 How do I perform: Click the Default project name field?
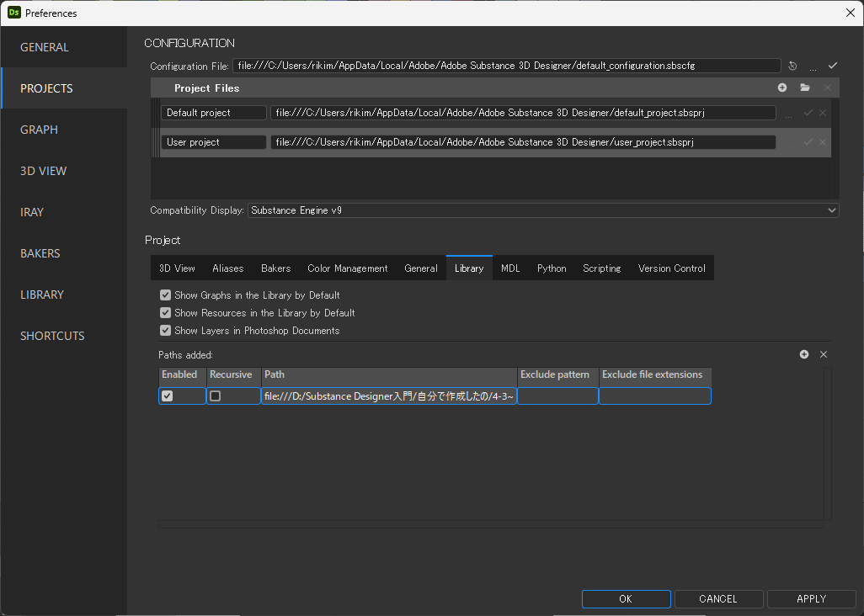pyautogui.click(x=214, y=112)
